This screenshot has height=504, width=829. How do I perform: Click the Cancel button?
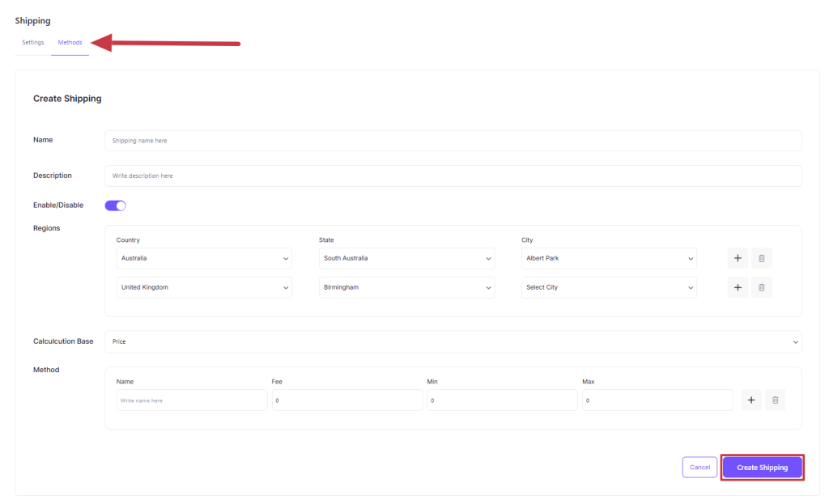click(x=699, y=468)
